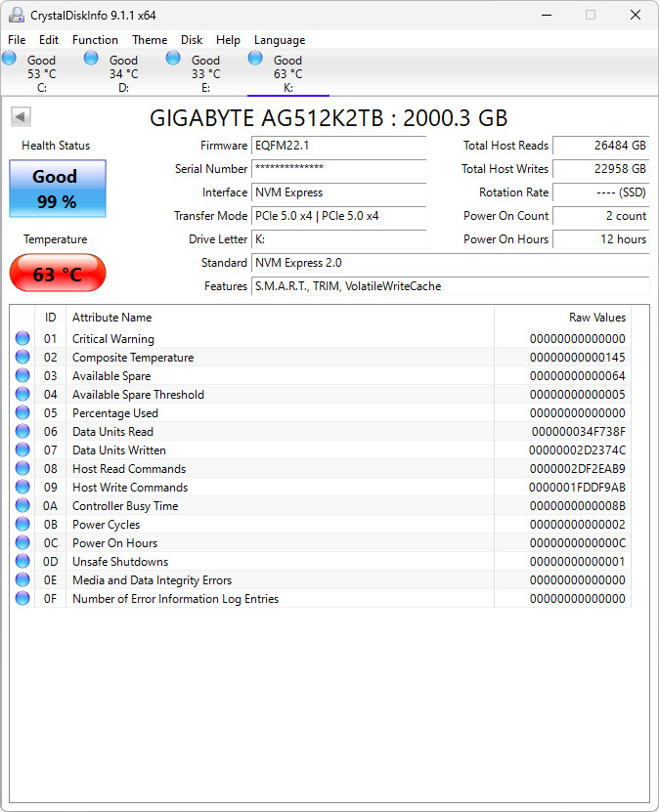The image size is (659, 812).
Task: Open the File menu
Action: point(17,40)
